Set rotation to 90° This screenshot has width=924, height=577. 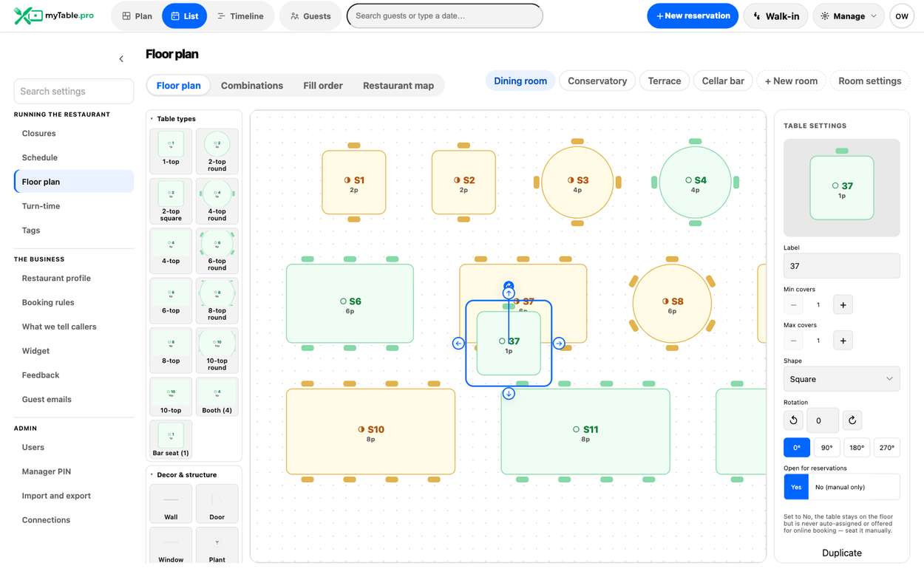[826, 448]
